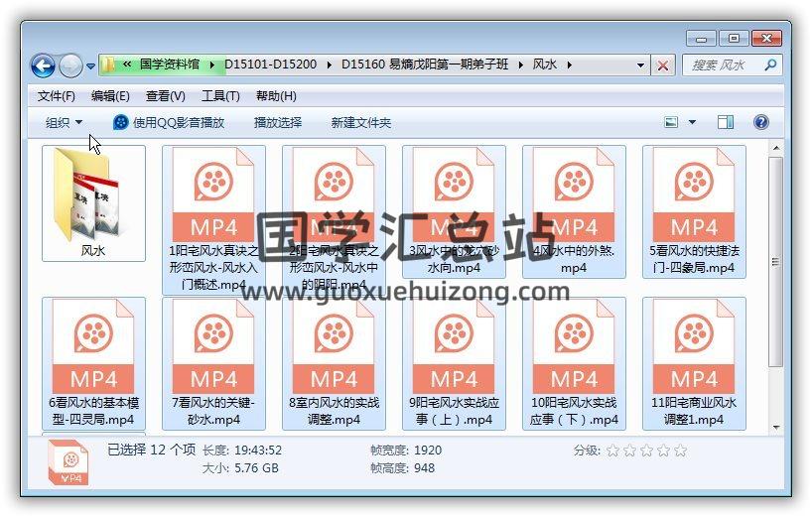Click the change view icon
This screenshot has height=517, width=812.
[x=671, y=123]
